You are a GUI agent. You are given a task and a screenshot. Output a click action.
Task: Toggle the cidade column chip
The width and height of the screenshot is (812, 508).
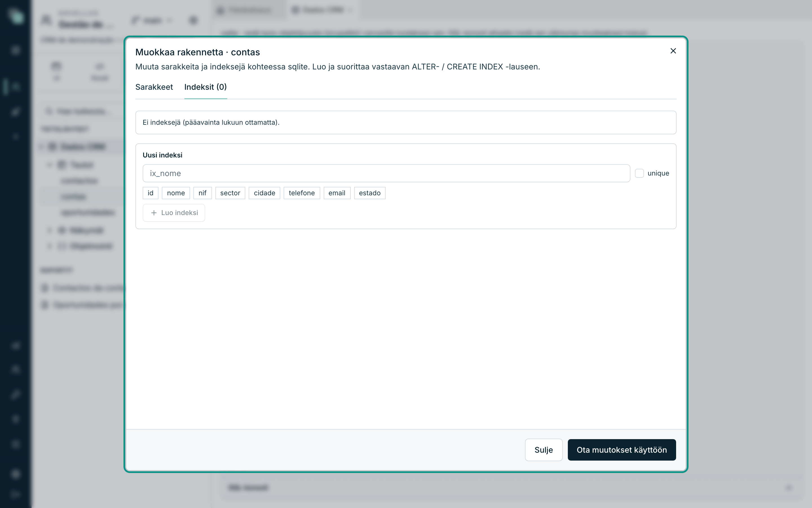264,193
